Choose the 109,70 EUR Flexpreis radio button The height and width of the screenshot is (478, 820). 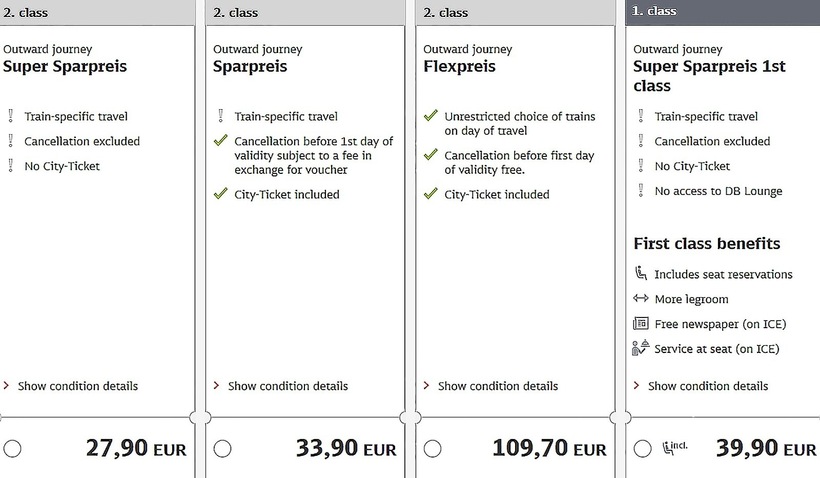click(432, 448)
